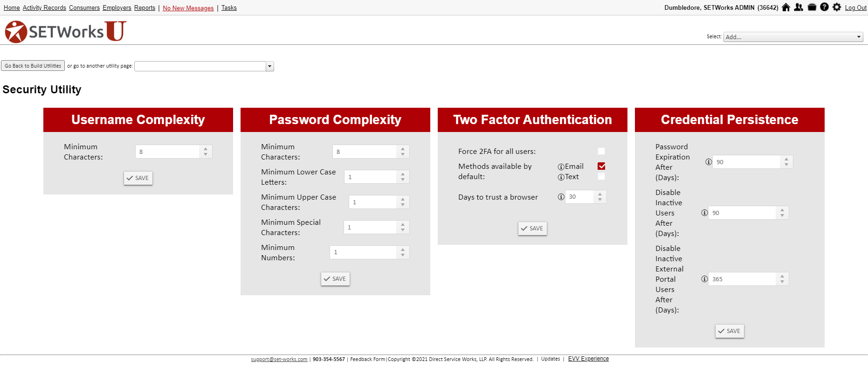
Task: Open the Select Add... dropdown
Action: point(793,37)
